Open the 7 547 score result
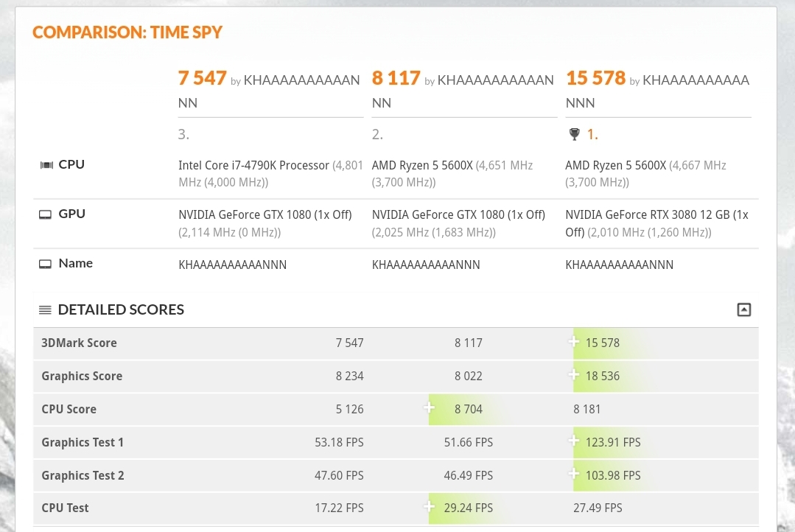The height and width of the screenshot is (532, 795). point(203,78)
